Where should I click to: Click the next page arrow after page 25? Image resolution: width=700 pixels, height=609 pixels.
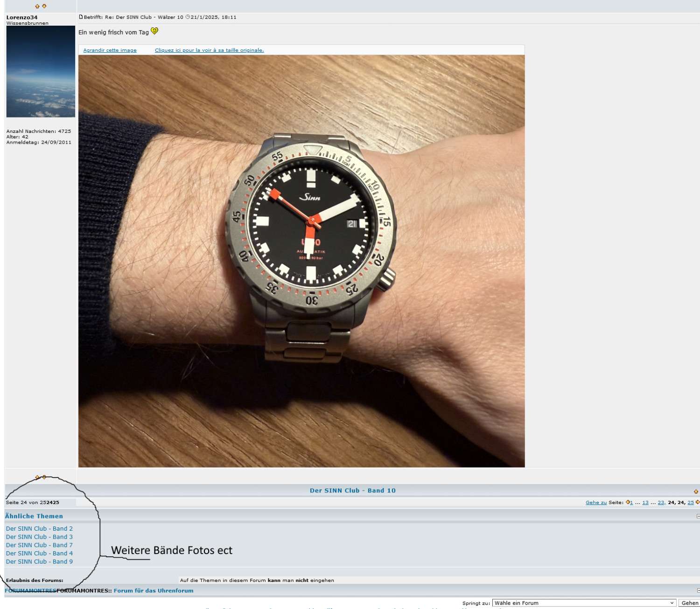[x=697, y=502]
